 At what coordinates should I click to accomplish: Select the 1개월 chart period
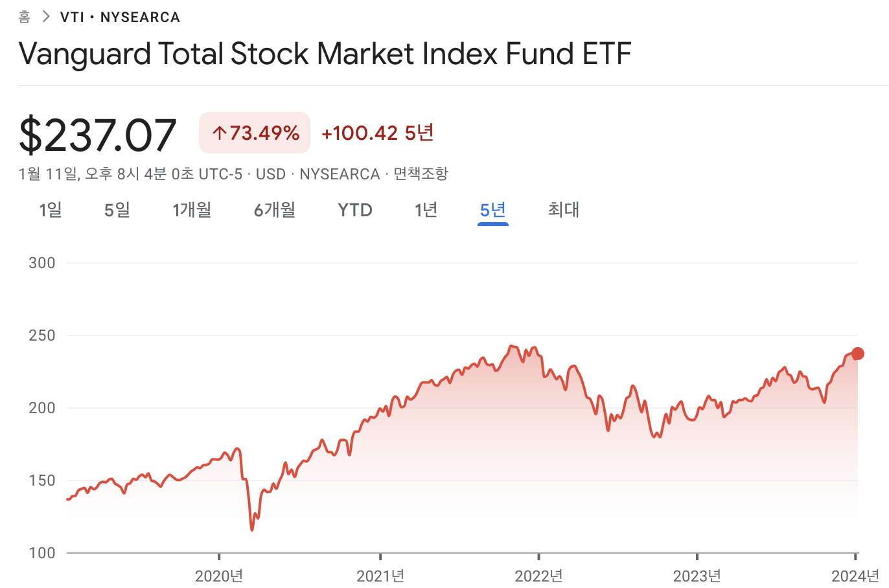point(192,210)
